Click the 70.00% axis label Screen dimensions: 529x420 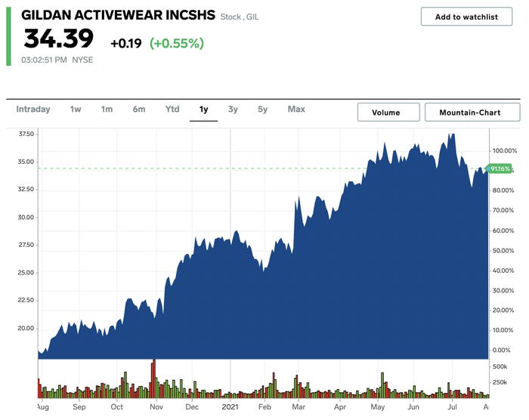[x=503, y=211]
